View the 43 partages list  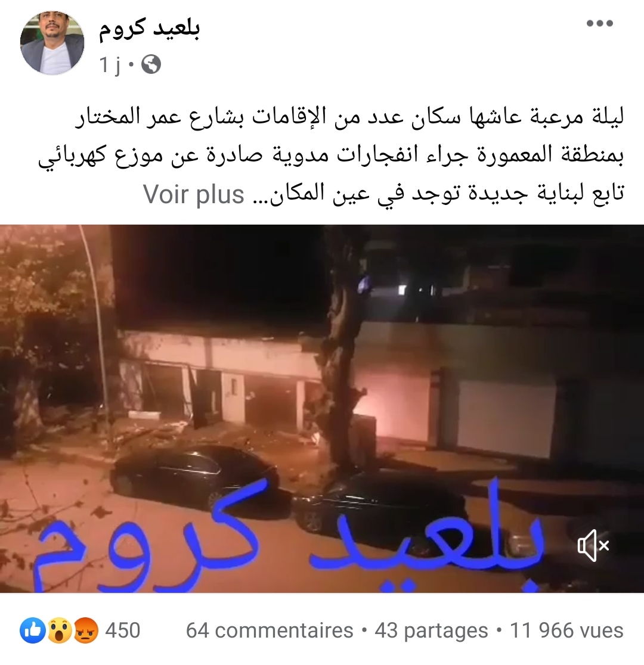(431, 630)
